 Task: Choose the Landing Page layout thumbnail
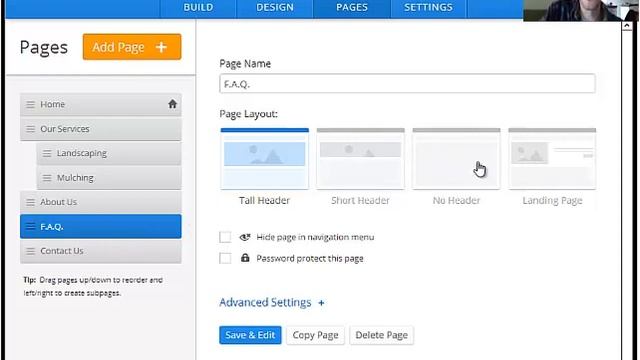click(552, 159)
